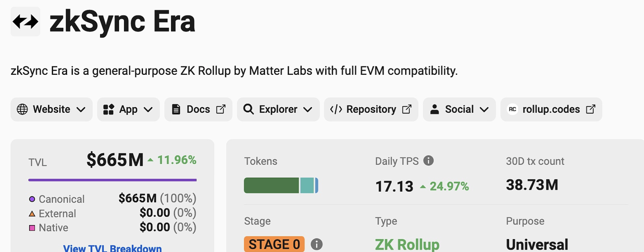The image size is (644, 252).
Task: Click the App grid icon
Action: [x=109, y=109]
